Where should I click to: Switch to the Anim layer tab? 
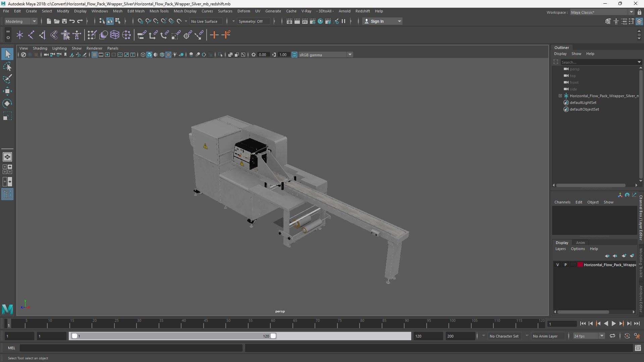coord(580,243)
